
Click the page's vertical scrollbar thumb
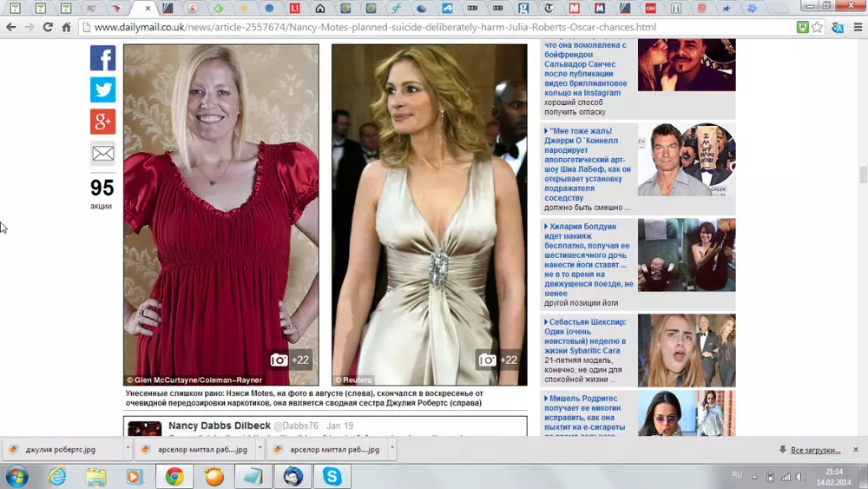(861, 174)
